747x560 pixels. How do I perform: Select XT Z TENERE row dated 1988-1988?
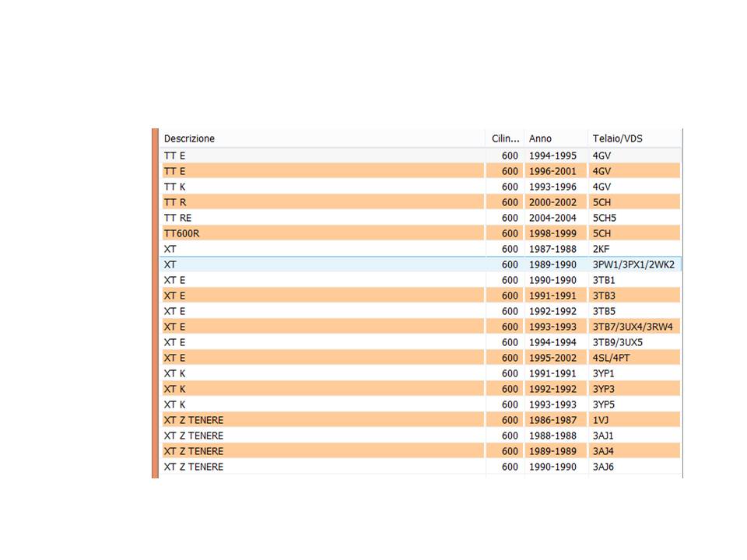click(421, 436)
